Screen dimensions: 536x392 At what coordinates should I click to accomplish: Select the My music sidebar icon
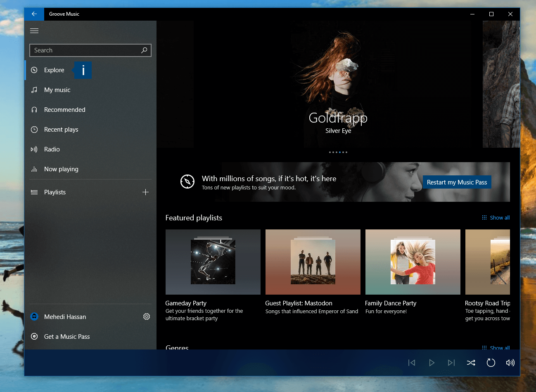coord(34,90)
